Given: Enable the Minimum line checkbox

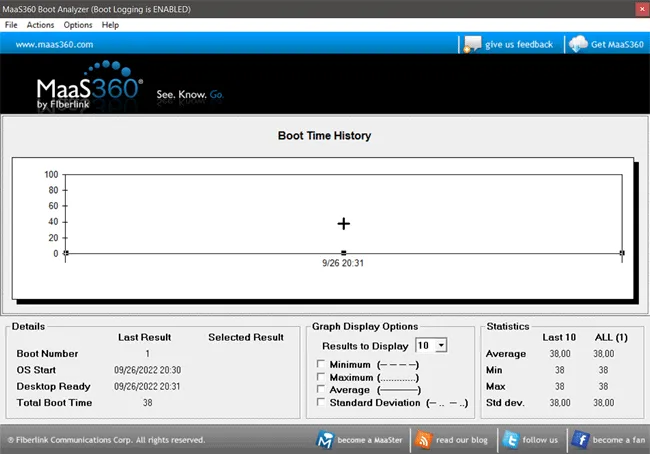Looking at the screenshot, I should [x=320, y=364].
